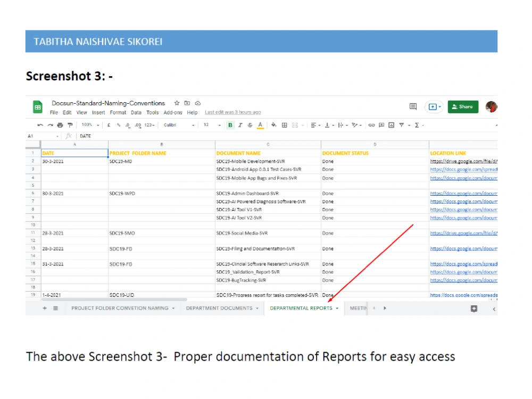The width and height of the screenshot is (532, 399).
Task: Open the font size 12 dropdown
Action: 212,125
